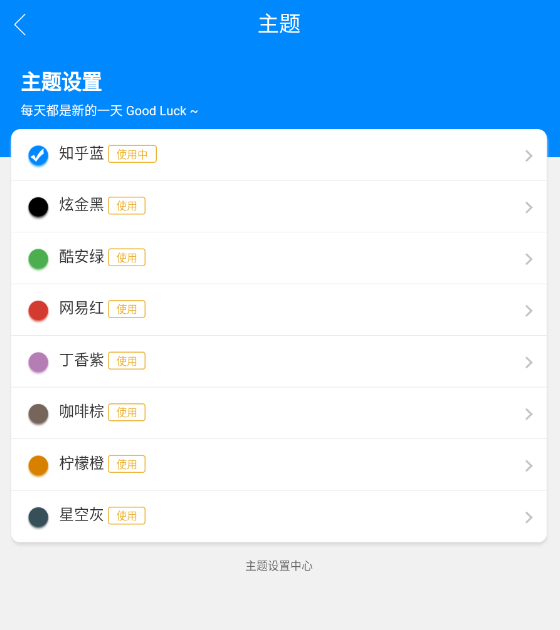Viewport: 560px width, 630px height.
Task: Click the 主题设置中心 footer text
Action: click(x=279, y=566)
